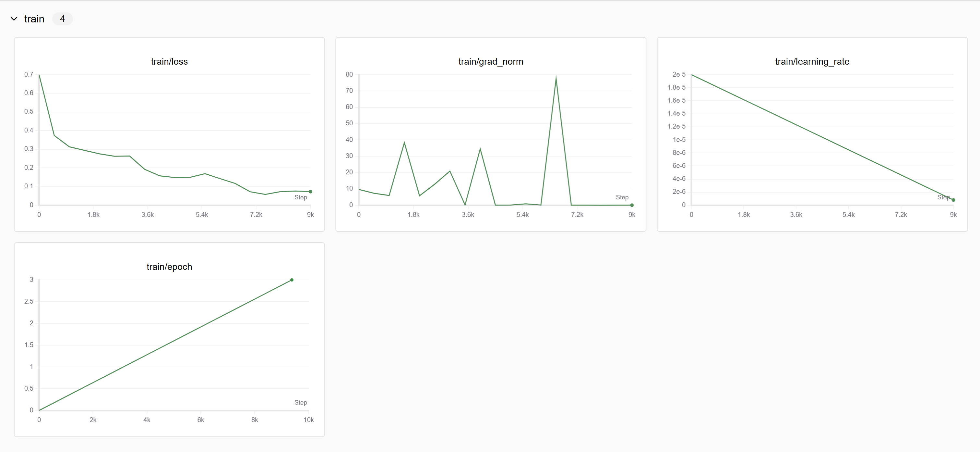Click final data point on train/loss

[310, 192]
